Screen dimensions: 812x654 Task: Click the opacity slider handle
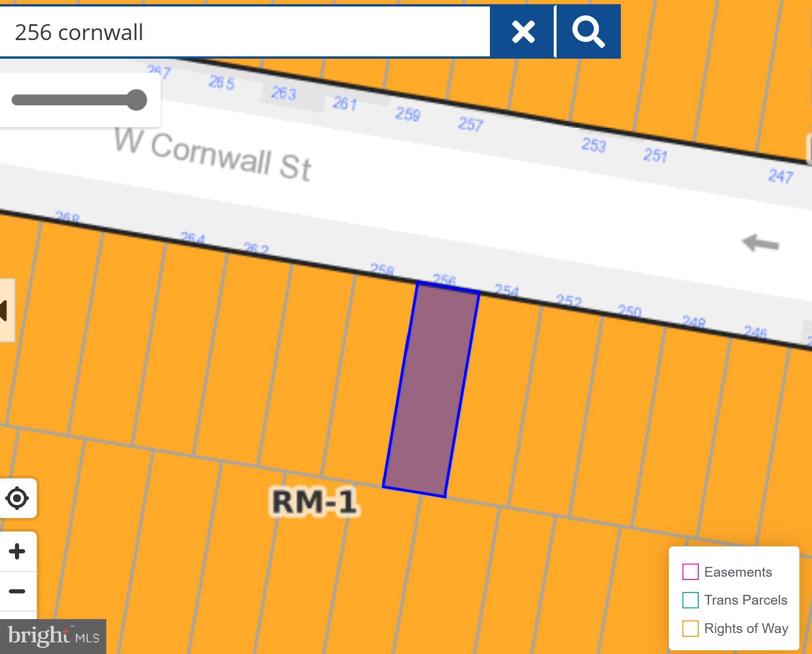[x=137, y=100]
